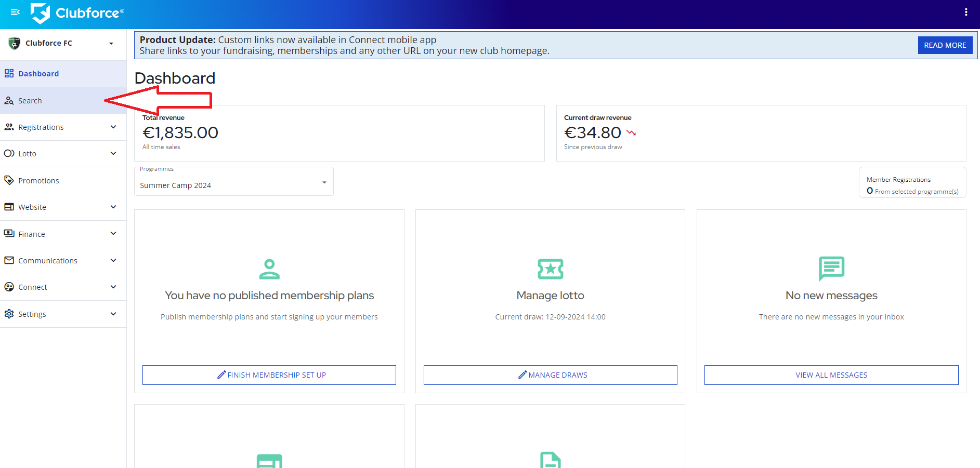Image resolution: width=980 pixels, height=468 pixels.
Task: Select Registrations in the sidebar
Action: click(63, 127)
